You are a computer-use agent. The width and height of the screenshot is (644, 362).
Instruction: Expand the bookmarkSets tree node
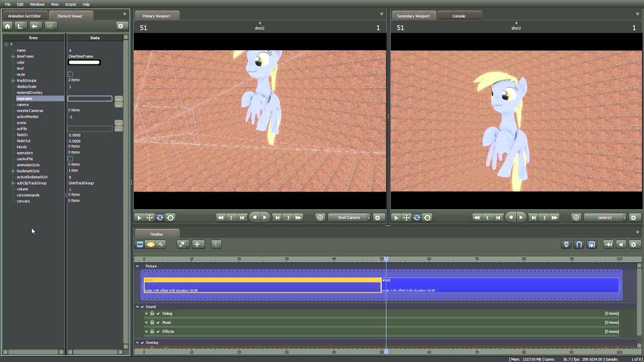13,171
